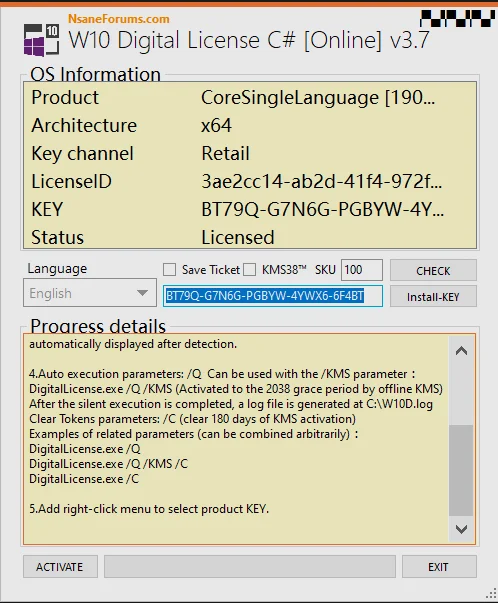Close the tool with EXIT button
This screenshot has width=498, height=603.
click(x=439, y=566)
